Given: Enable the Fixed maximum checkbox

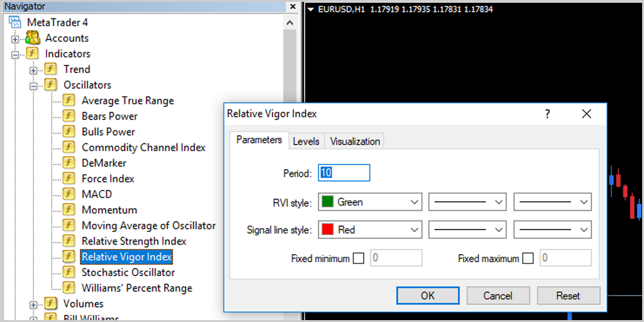Looking at the screenshot, I should (x=528, y=258).
